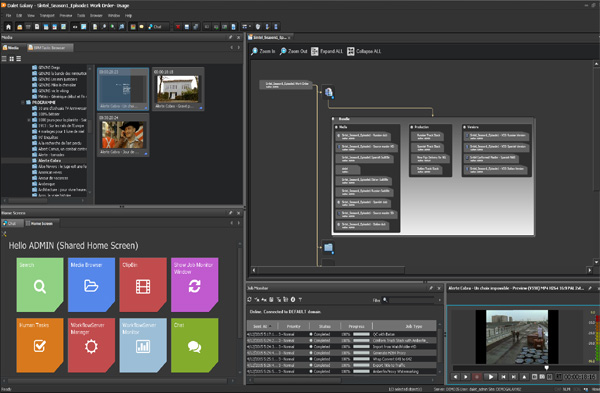Click the Home icon in the main toolbar

pyautogui.click(x=8, y=27)
